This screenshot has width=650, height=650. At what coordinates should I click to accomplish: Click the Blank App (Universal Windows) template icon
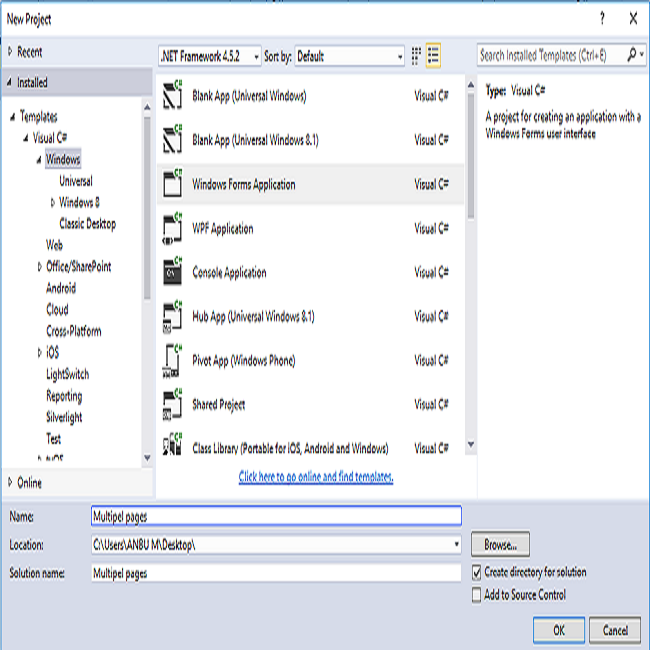coord(171,96)
